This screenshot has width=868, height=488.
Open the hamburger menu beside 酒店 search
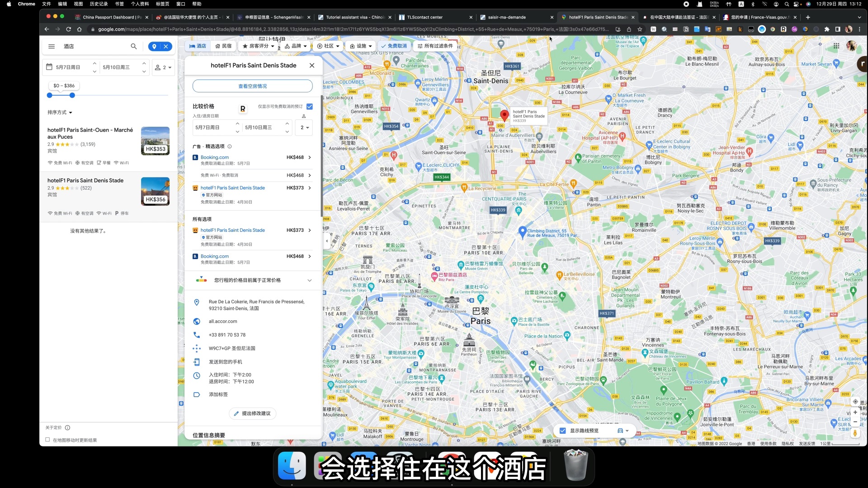[52, 47]
